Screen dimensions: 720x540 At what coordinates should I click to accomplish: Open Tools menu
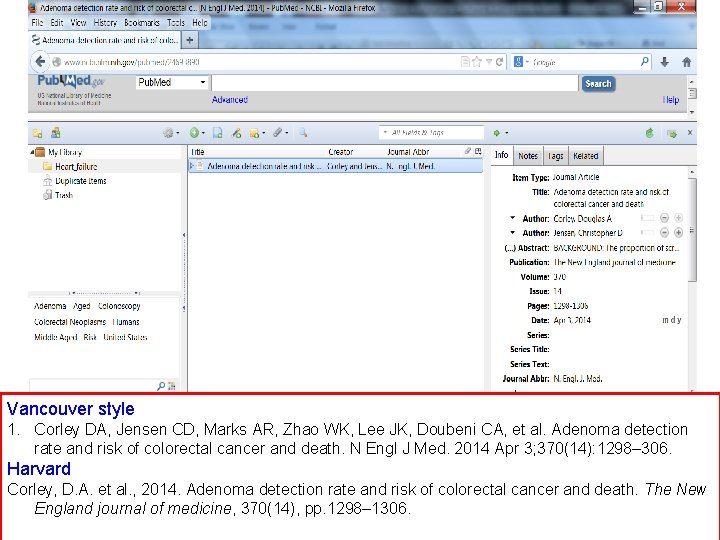point(175,22)
